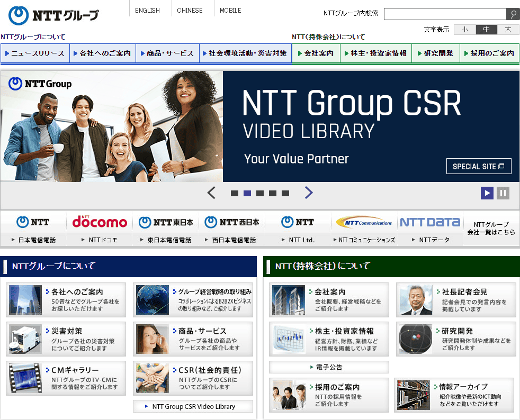This screenshot has height=420, width=520.
Task: Select the NTT West Japan (西日本) logo
Action: click(232, 222)
